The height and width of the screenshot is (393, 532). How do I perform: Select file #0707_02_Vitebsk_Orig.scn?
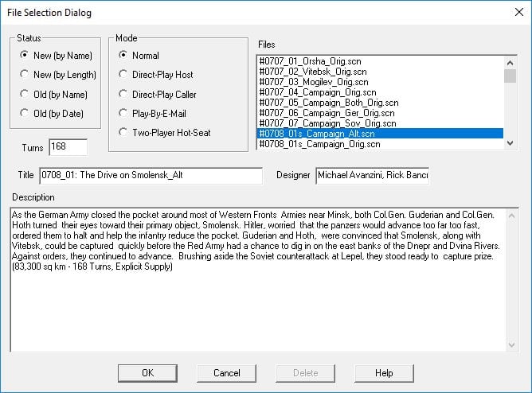380,72
